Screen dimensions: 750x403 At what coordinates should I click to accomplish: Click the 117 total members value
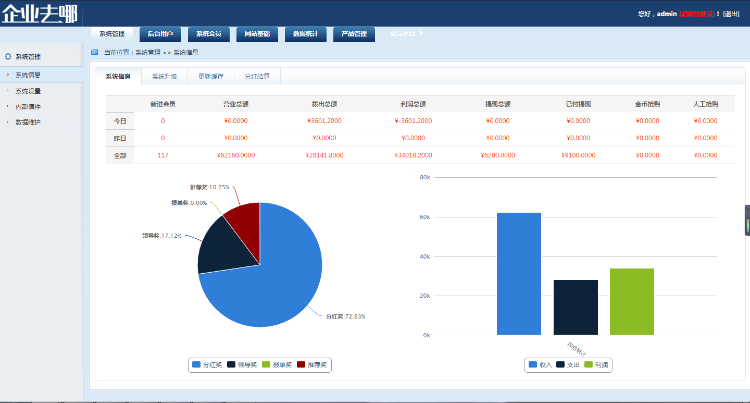163,155
